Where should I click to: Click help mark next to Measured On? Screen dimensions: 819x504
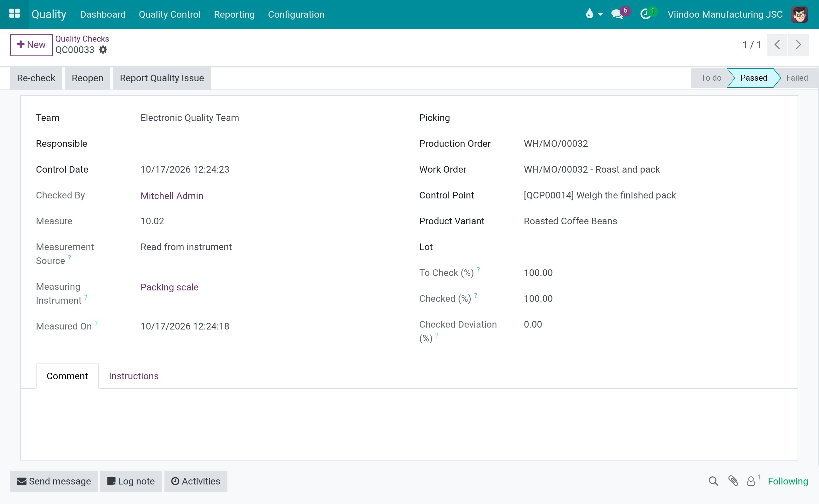click(x=96, y=323)
